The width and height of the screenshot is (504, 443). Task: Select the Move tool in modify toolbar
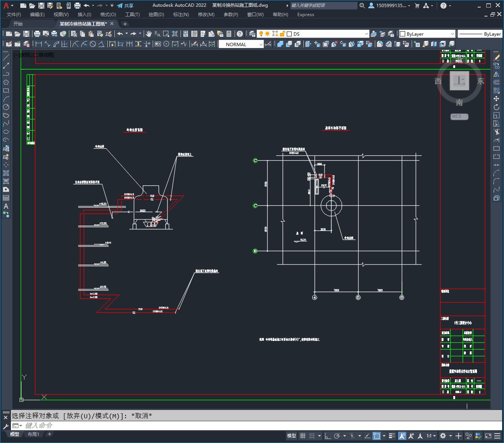tap(496, 99)
